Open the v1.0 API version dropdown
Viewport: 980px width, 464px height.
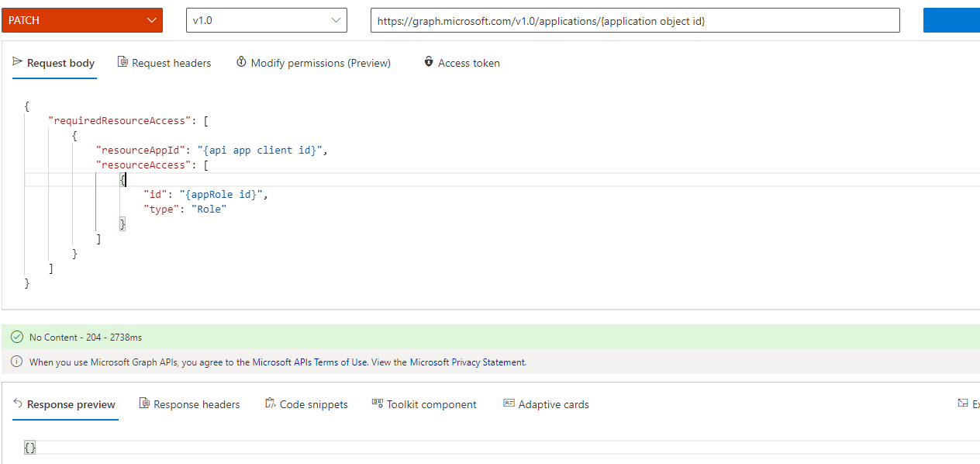click(266, 19)
